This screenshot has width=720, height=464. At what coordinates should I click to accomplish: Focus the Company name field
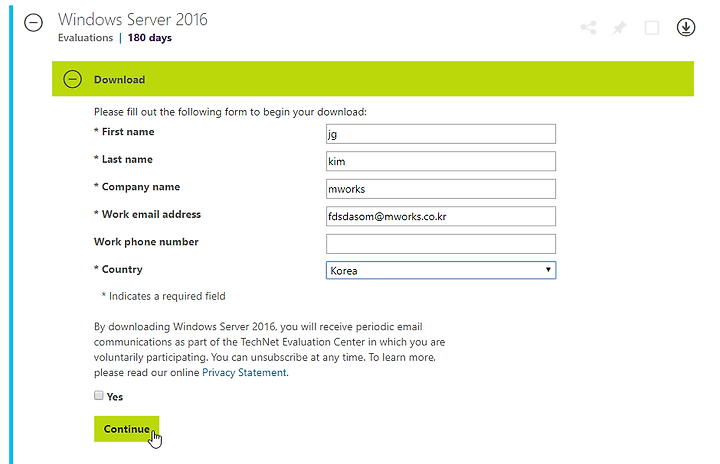click(x=441, y=189)
